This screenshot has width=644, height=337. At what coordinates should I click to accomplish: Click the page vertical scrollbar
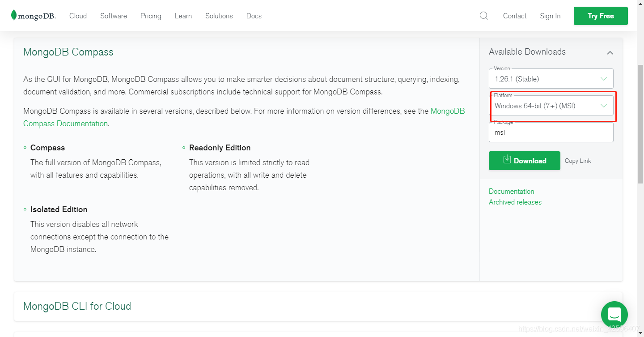click(x=640, y=124)
